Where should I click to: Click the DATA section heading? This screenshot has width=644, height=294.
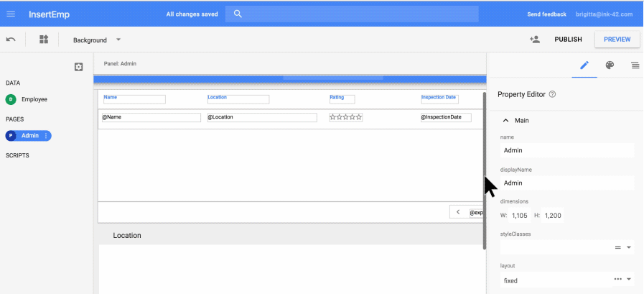click(x=13, y=83)
